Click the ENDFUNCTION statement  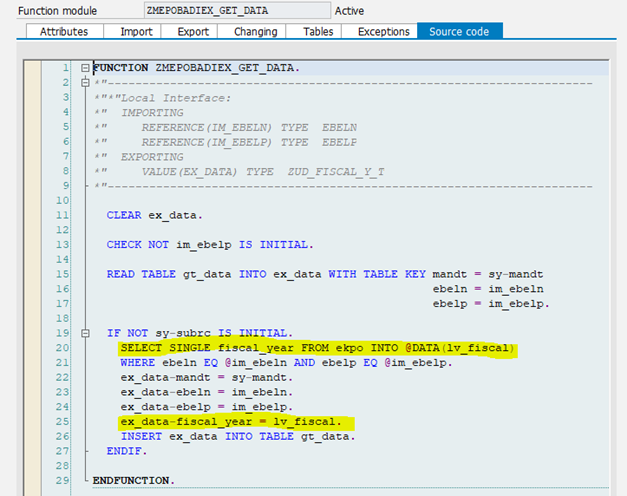coord(134,481)
